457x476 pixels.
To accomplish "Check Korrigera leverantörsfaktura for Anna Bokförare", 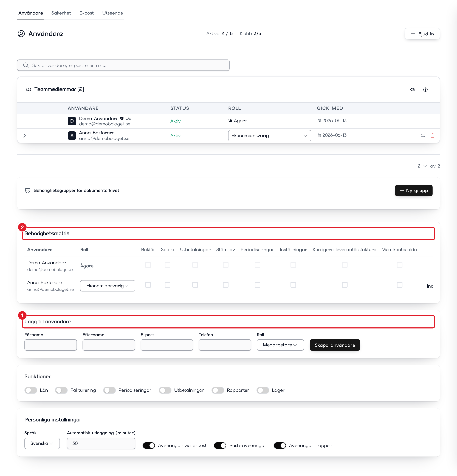I will (x=345, y=285).
